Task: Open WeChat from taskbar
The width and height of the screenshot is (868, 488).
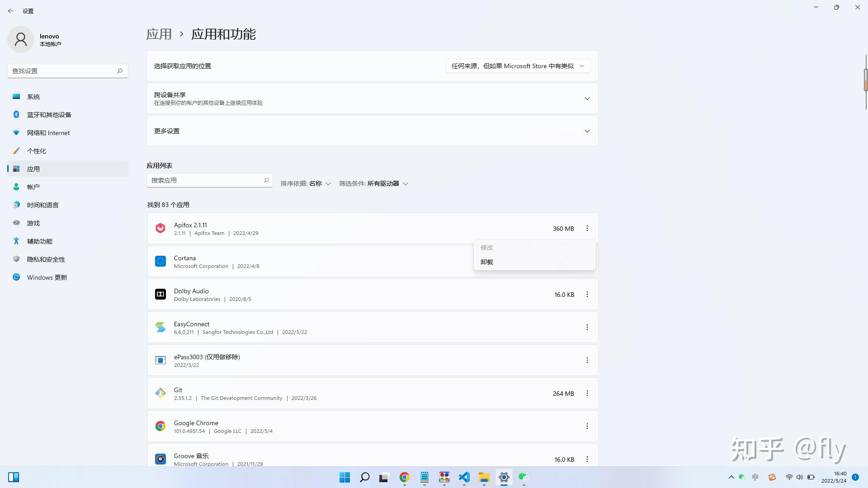Action: [x=524, y=477]
